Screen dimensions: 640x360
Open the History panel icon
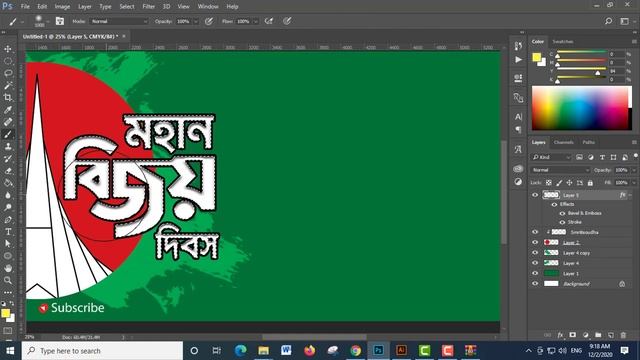click(518, 46)
